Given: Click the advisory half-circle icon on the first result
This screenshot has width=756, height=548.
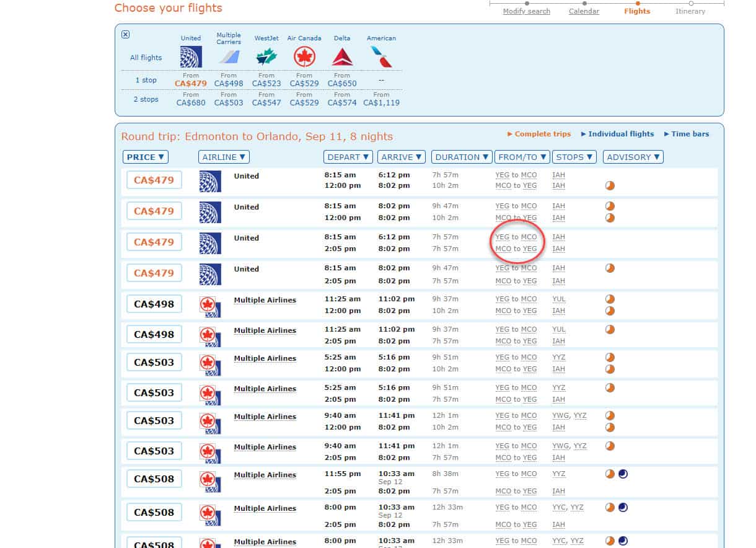Looking at the screenshot, I should tap(609, 185).
